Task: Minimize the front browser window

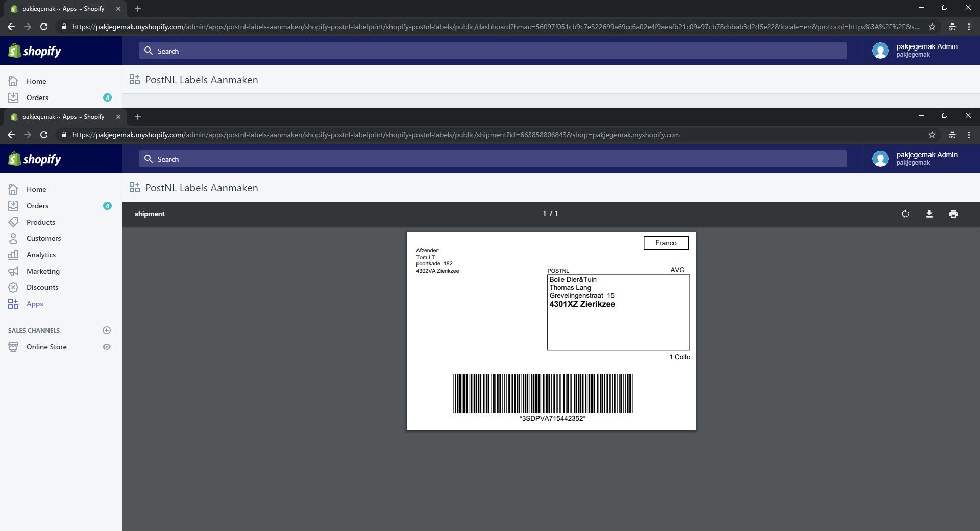Action: (x=921, y=116)
